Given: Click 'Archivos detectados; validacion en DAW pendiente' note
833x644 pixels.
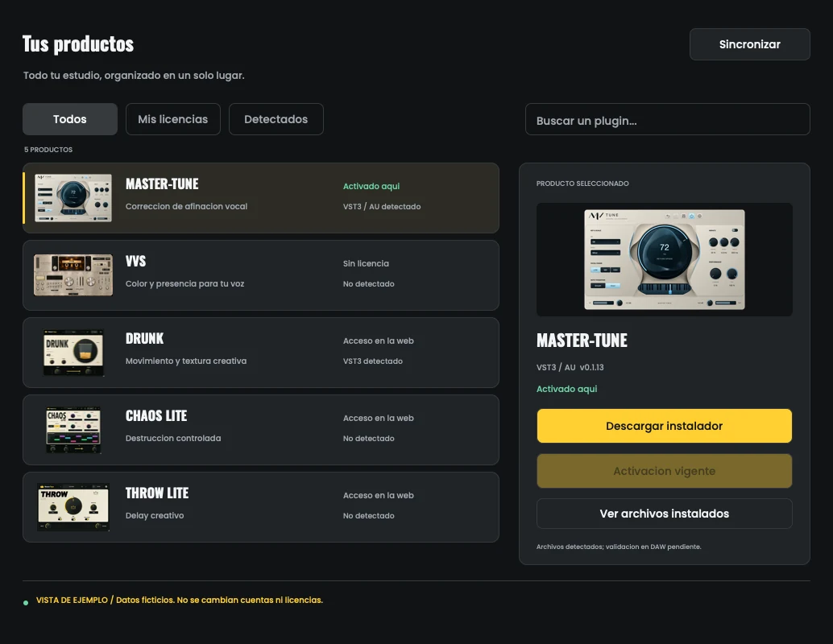Looking at the screenshot, I should pos(619,547).
